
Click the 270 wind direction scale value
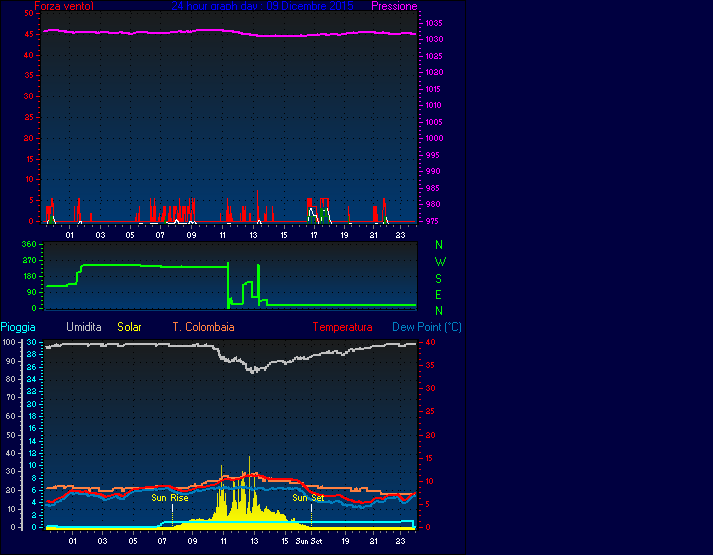(x=29, y=260)
